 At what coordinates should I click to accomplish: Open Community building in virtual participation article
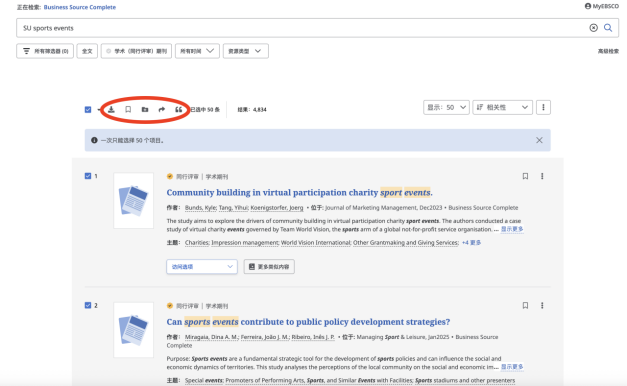point(300,192)
